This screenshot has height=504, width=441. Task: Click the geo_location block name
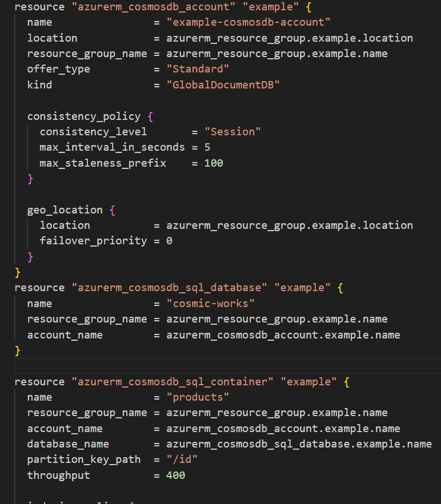(65, 210)
